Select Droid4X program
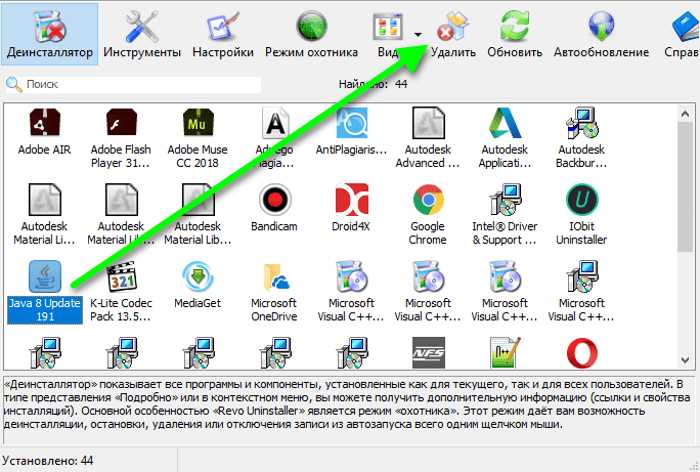 (351, 208)
